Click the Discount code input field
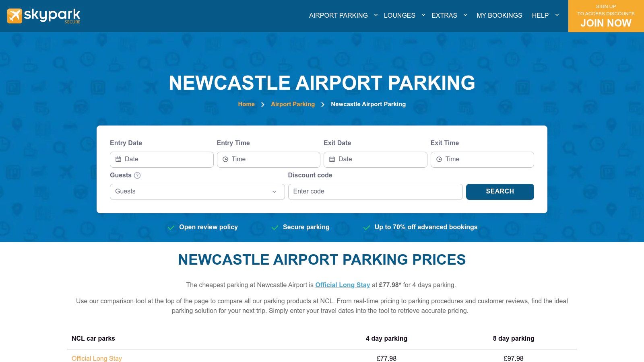This screenshot has height=362, width=644. coord(375,191)
